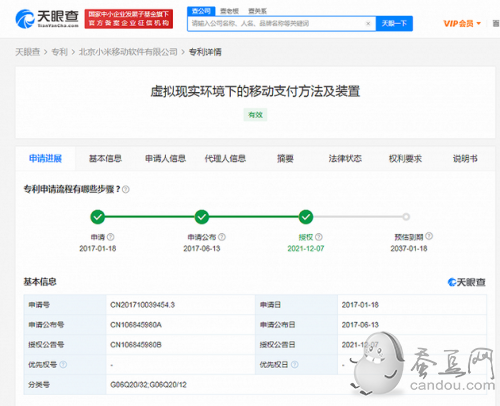Show help icon next to 优先权号
Viewport: 500px width, 406px height.
click(63, 365)
